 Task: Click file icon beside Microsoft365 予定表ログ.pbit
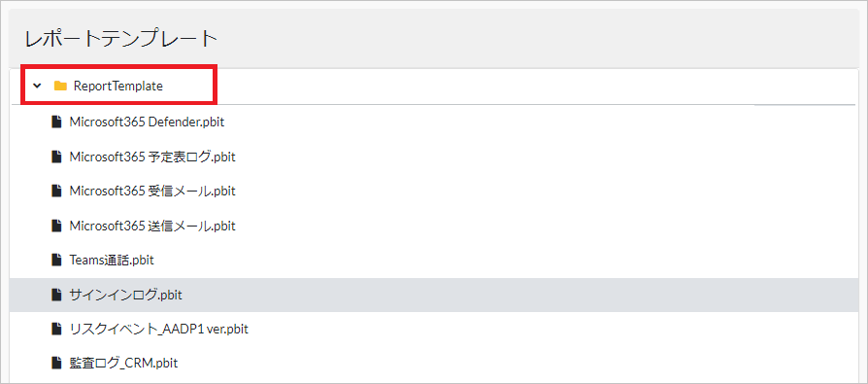click(56, 157)
